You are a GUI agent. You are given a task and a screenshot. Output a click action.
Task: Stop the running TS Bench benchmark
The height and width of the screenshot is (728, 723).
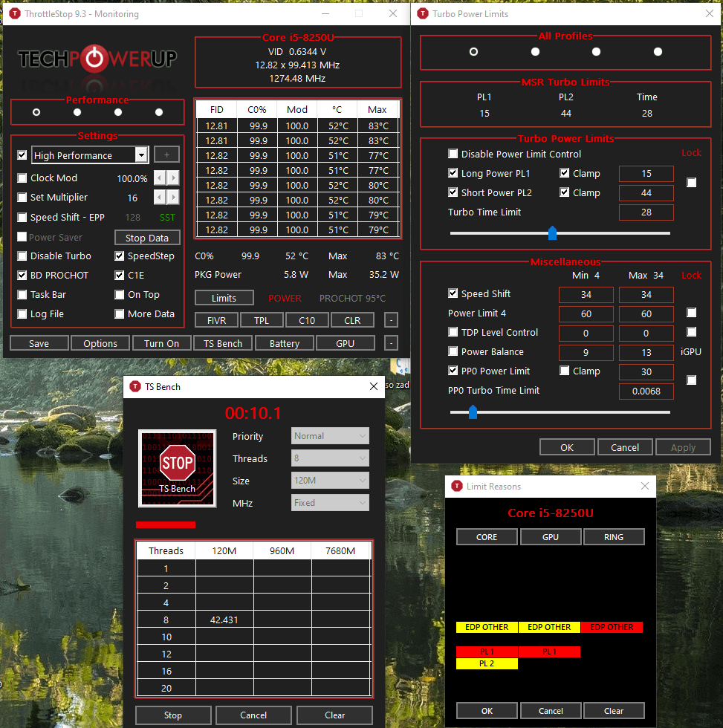(x=172, y=715)
